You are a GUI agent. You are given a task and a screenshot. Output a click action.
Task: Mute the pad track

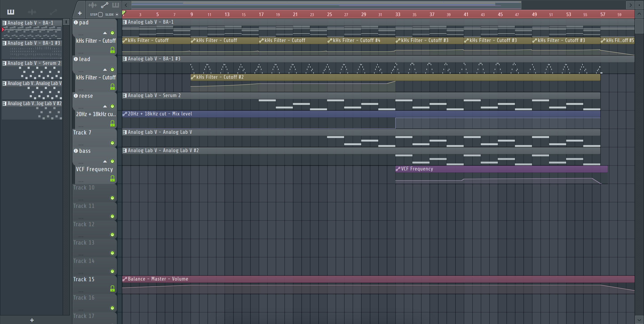pos(112,33)
